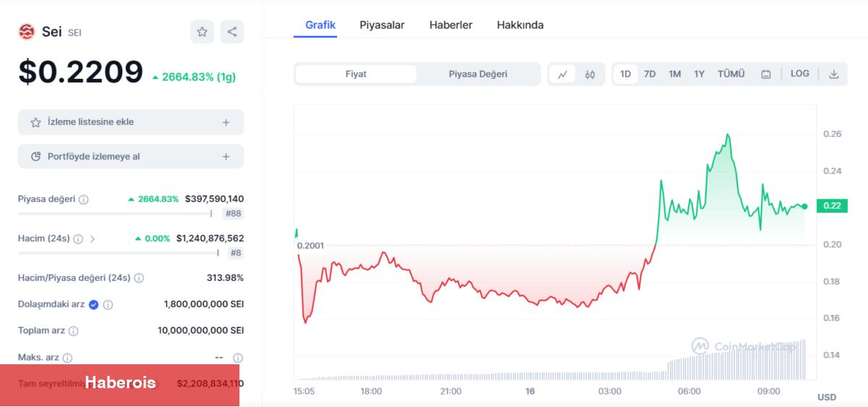Click the $0.2209 price value
Screen dimensions: 868x407
tap(81, 72)
